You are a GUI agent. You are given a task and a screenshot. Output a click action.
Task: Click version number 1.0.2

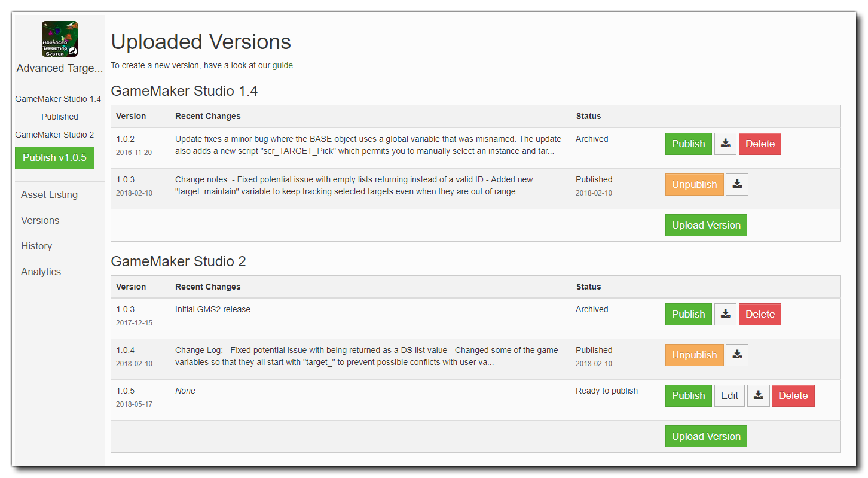tap(125, 139)
